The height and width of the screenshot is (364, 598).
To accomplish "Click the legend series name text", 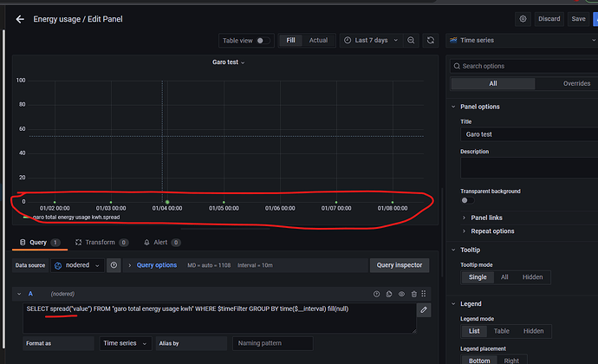I will [x=76, y=218].
